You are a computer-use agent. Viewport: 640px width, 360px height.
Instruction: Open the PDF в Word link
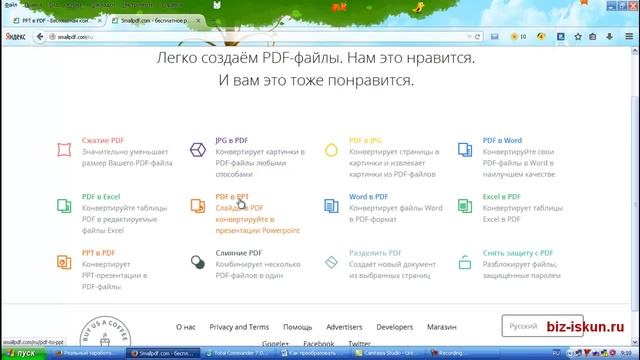(x=502, y=140)
